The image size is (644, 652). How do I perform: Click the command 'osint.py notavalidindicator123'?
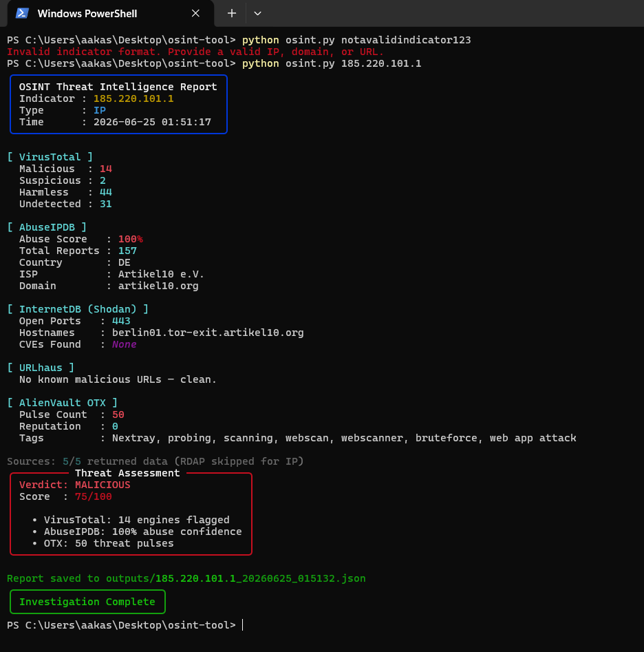(x=378, y=41)
